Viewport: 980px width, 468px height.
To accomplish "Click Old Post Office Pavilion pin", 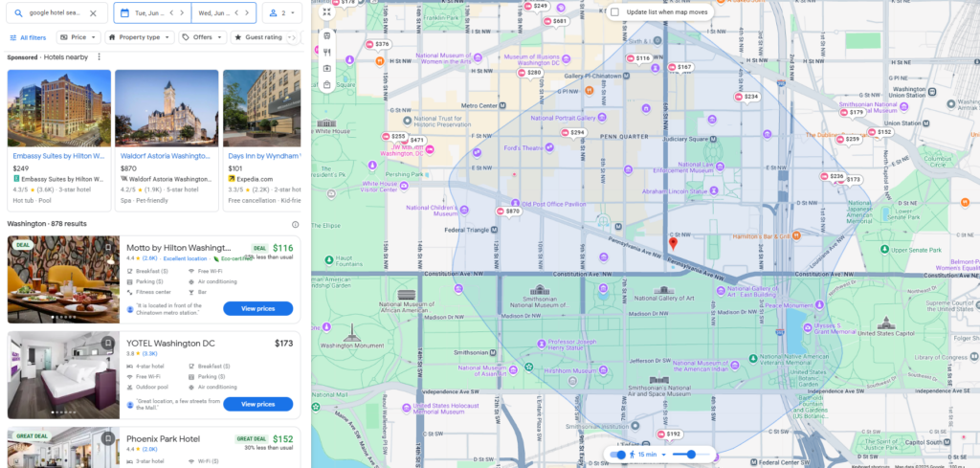I will point(515,203).
